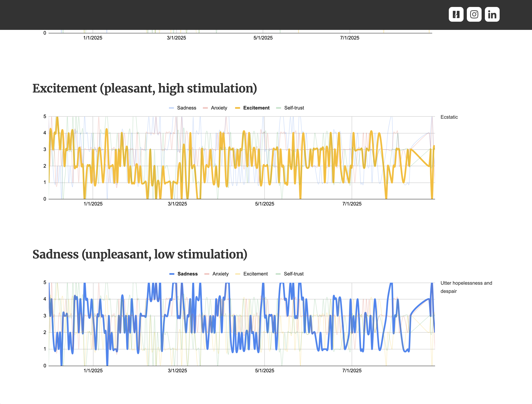Click bold Excitement legend entry in Excitement chart
This screenshot has width=532, height=404.
[x=256, y=108]
